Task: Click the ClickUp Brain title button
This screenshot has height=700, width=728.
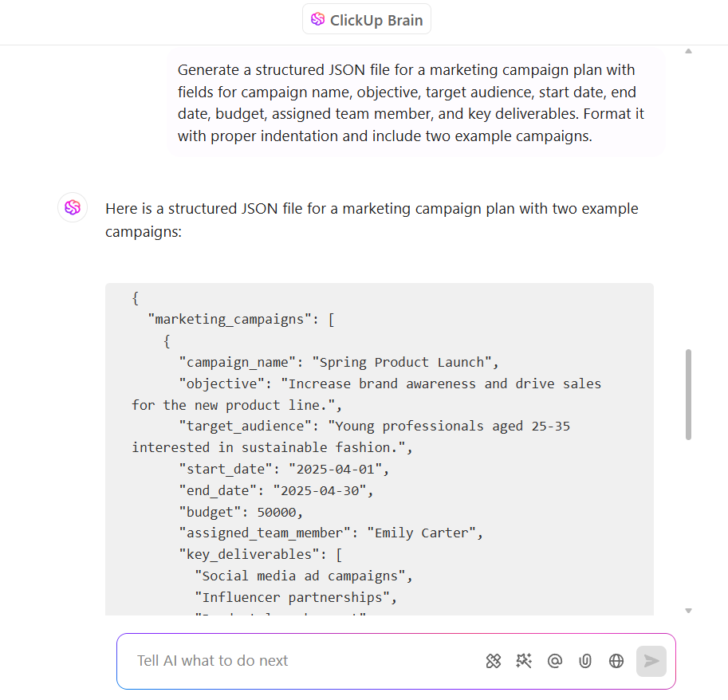Action: point(367,20)
